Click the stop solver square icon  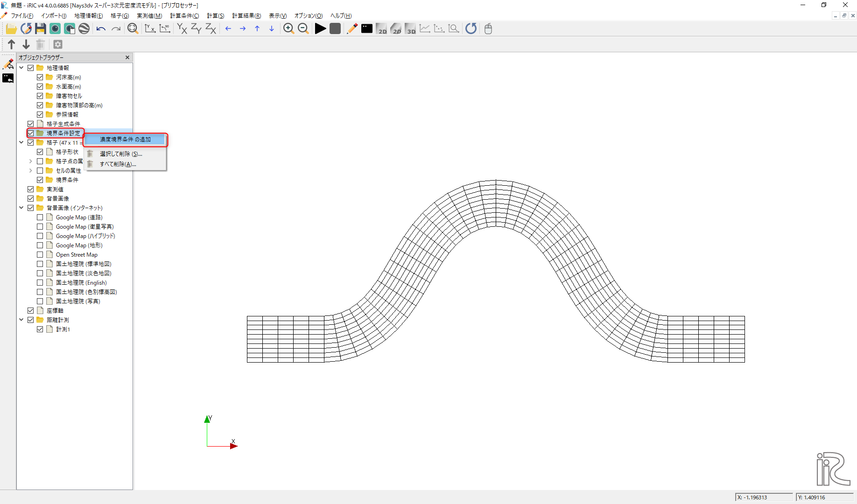point(335,29)
